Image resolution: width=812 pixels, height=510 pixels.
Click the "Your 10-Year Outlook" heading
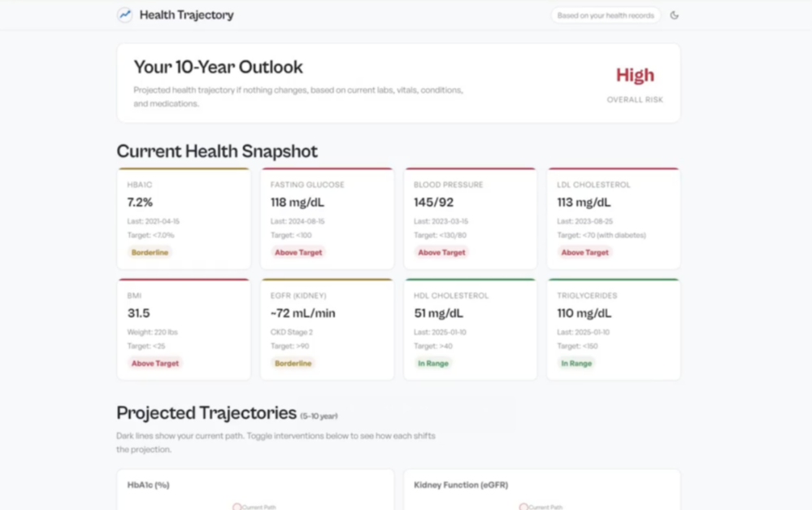tap(218, 67)
